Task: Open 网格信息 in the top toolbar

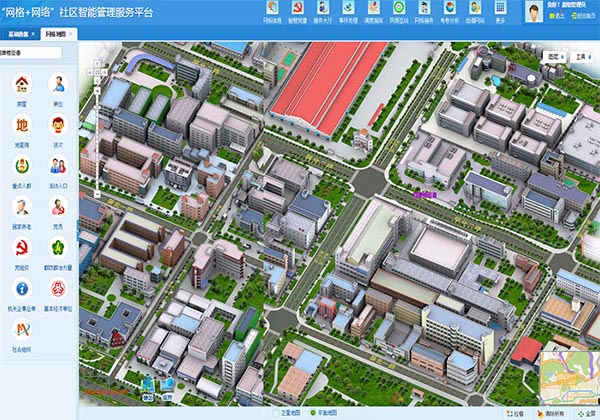Action: pyautogui.click(x=272, y=11)
